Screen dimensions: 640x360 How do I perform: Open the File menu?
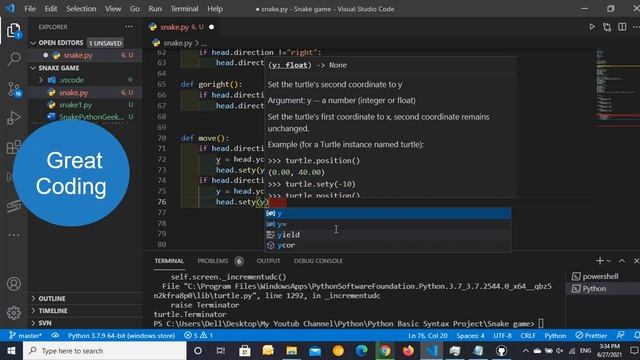(x=30, y=9)
